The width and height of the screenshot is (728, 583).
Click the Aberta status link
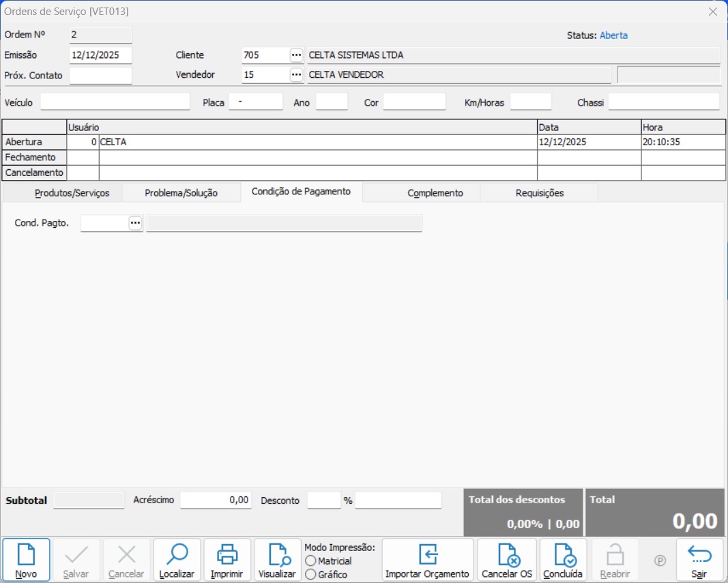pos(613,35)
